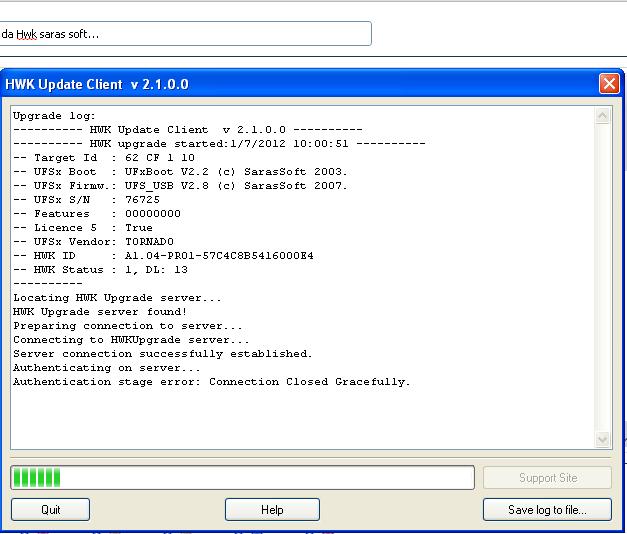Select the Authentication stage error log line
627x534 pixels.
(211, 382)
